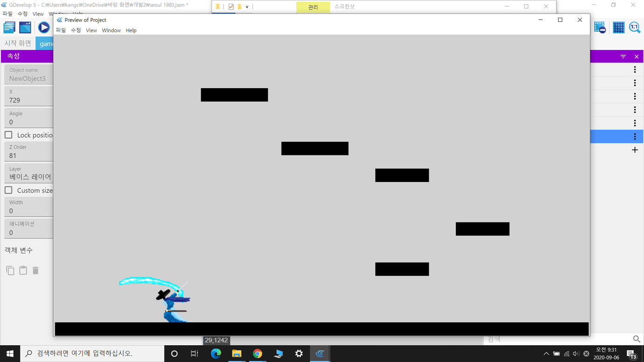Click the 관리 button in the screenshot window
The height and width of the screenshot is (362, 644).
pyautogui.click(x=313, y=7)
